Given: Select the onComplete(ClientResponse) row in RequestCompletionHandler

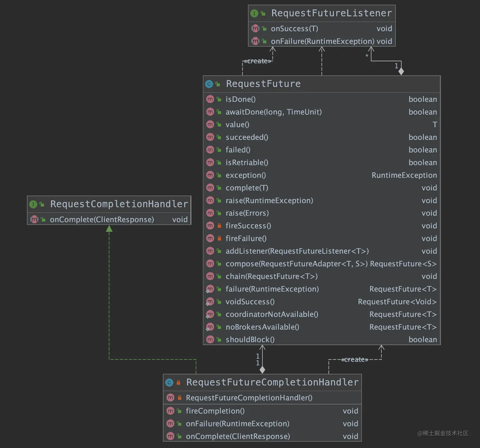Looking at the screenshot, I should coord(109,219).
